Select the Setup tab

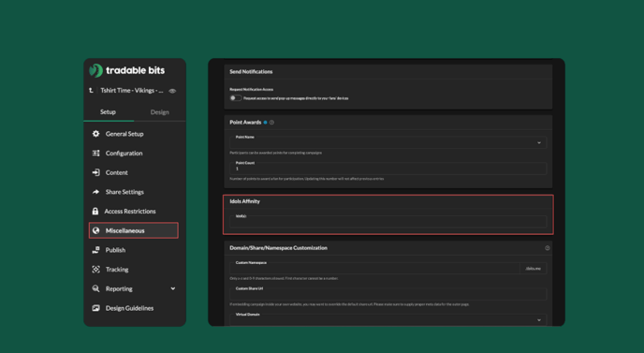pos(108,111)
